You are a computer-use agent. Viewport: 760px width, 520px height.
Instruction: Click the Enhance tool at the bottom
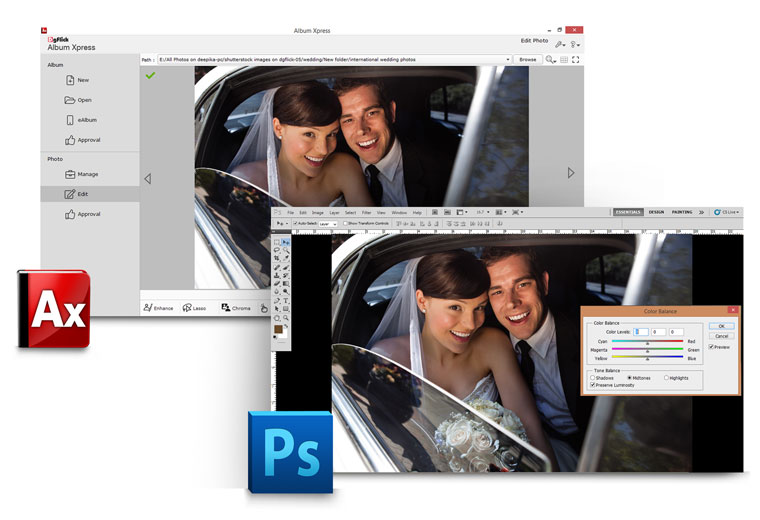pos(158,308)
